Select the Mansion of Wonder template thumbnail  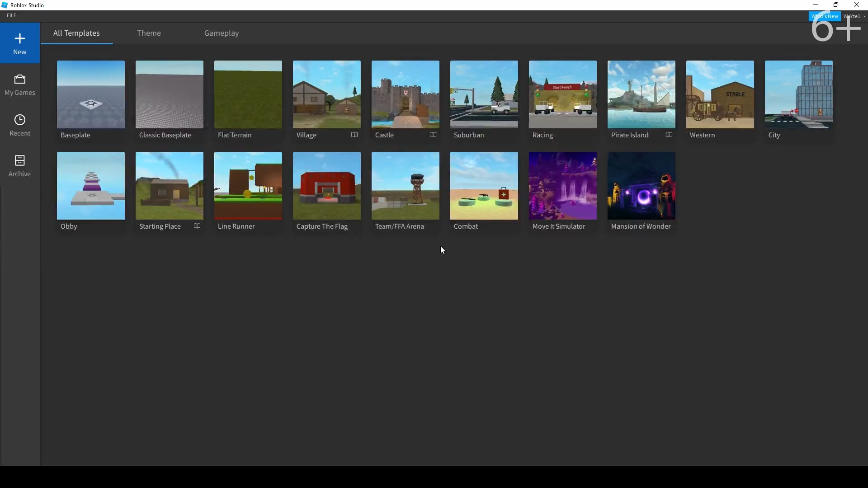642,186
